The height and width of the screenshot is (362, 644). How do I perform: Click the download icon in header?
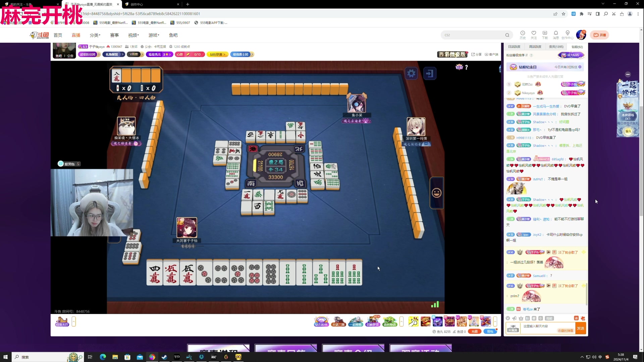[545, 35]
